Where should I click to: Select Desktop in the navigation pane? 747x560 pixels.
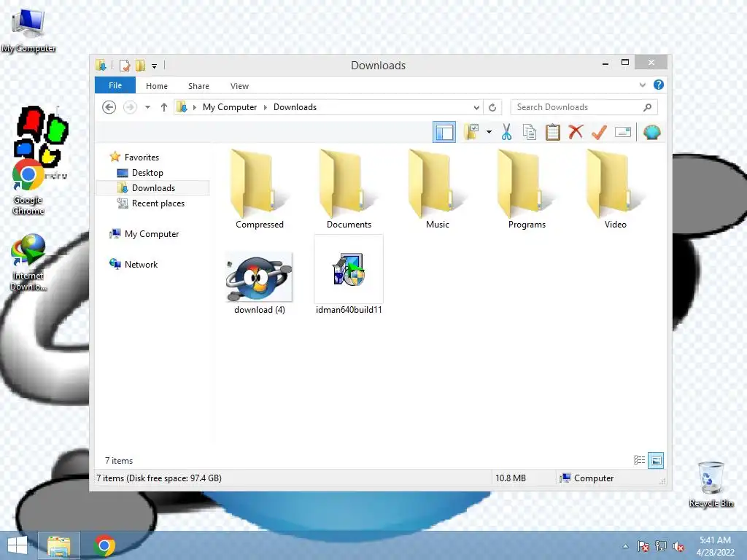click(x=147, y=172)
